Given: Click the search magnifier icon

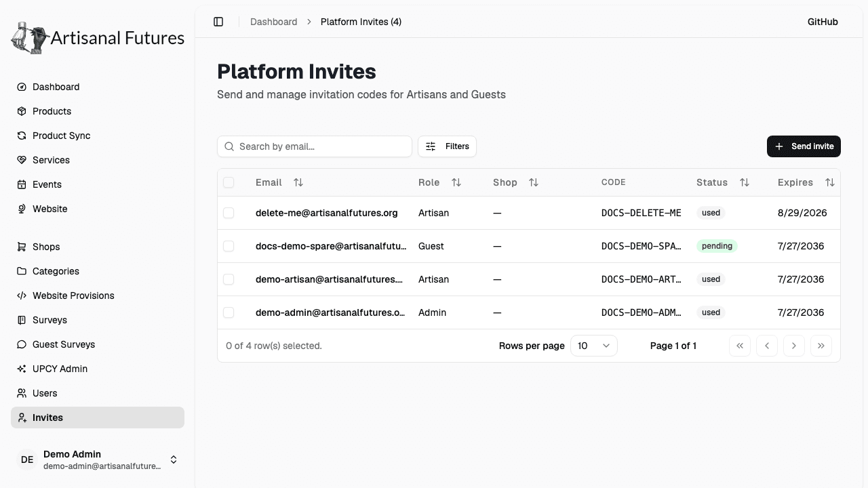Looking at the screenshot, I should tap(229, 146).
